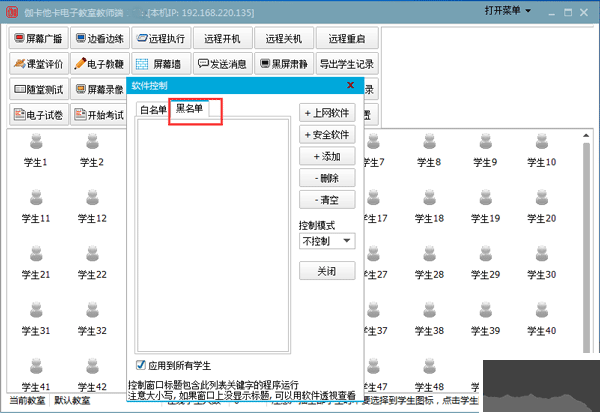Click the + 安全软件 button
The image size is (600, 413).
click(327, 135)
